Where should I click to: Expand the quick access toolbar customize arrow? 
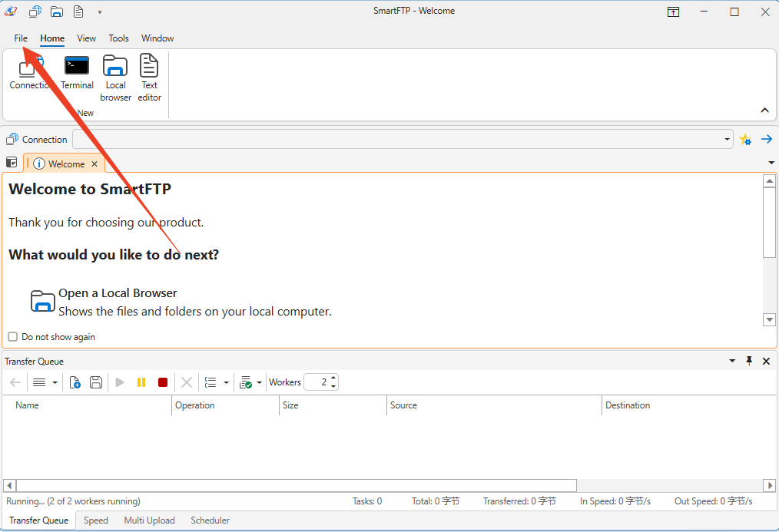coord(100,12)
